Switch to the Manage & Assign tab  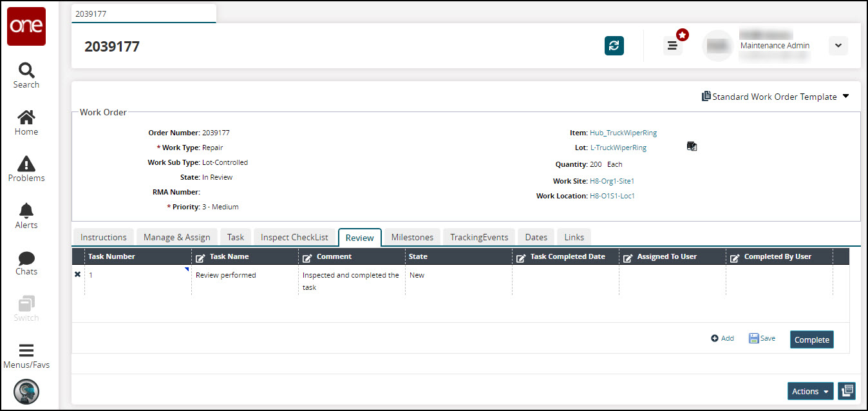[x=177, y=237]
